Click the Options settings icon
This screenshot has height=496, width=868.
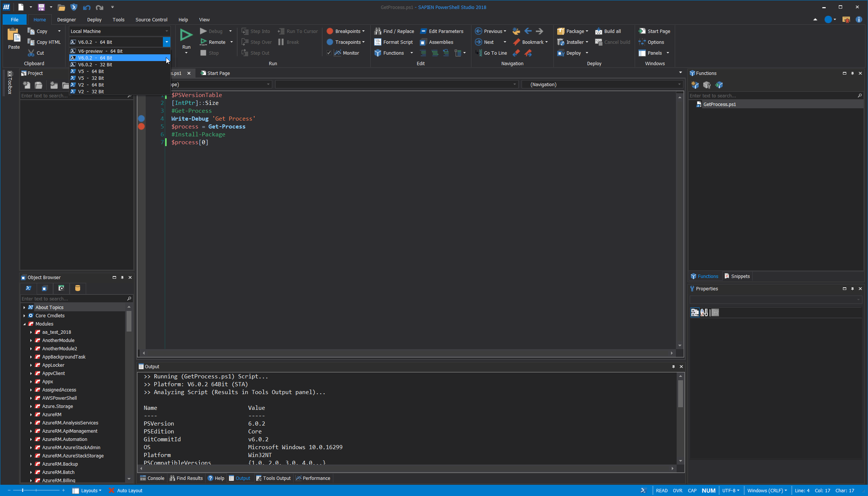[642, 42]
